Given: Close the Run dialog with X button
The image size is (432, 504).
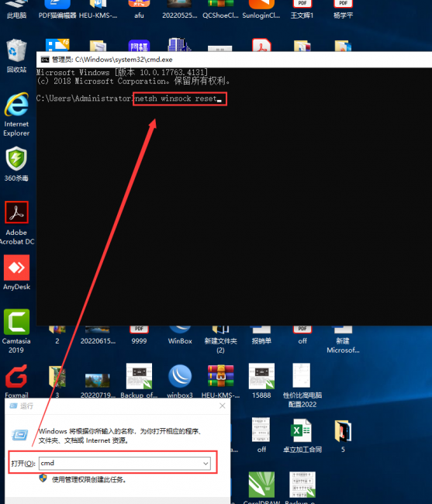Looking at the screenshot, I should [222, 406].
